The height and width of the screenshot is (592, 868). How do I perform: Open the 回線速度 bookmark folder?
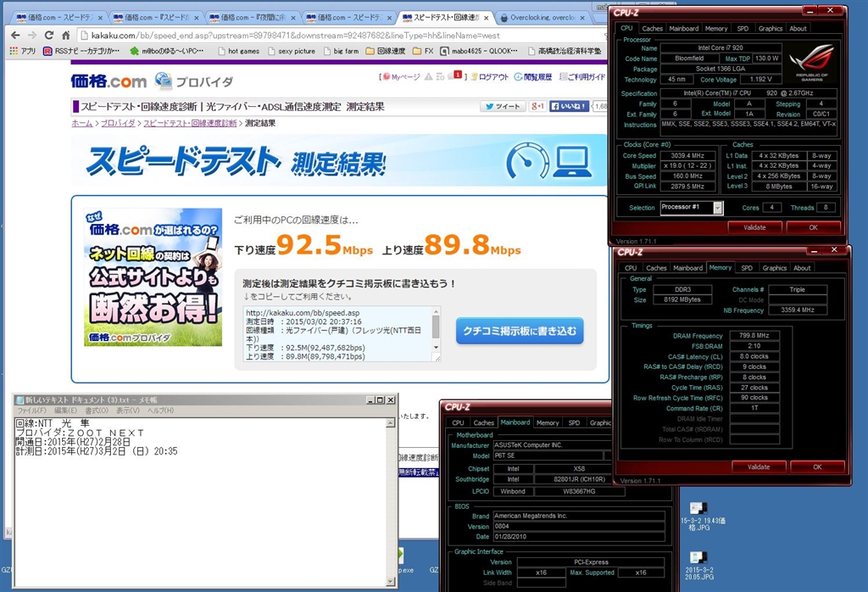(x=386, y=51)
